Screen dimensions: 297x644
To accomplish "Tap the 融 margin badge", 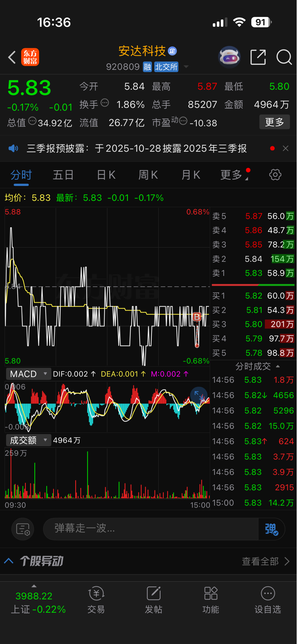I will click(x=147, y=67).
